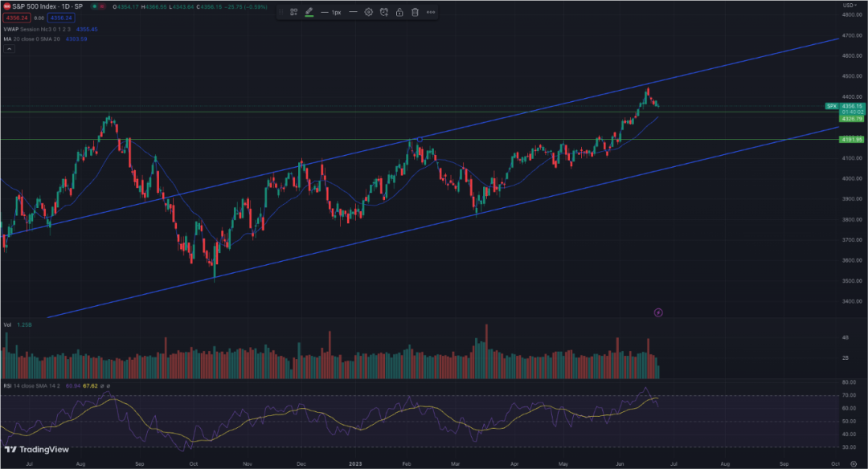Screen dimensions: 868x469
Task: Open the line style selector in drawing toolbar
Action: point(353,12)
